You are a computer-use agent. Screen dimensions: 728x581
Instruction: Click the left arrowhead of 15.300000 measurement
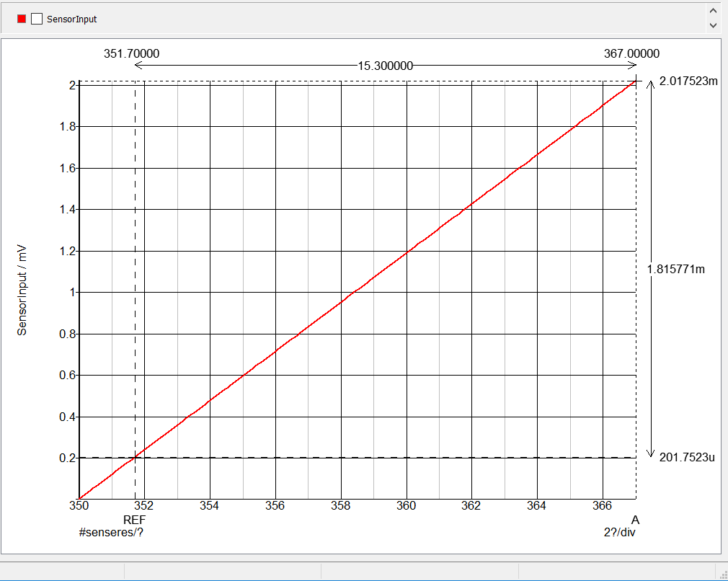click(136, 64)
